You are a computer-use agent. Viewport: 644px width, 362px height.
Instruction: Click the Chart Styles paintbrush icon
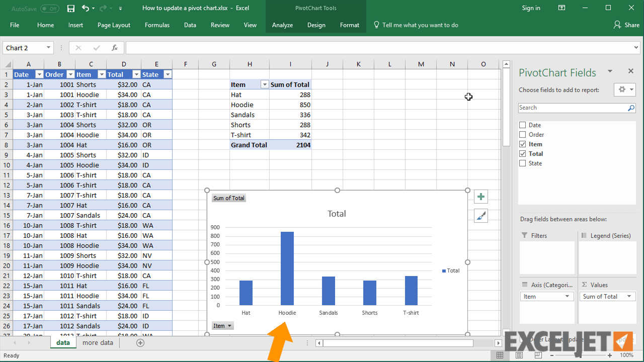coord(481,216)
